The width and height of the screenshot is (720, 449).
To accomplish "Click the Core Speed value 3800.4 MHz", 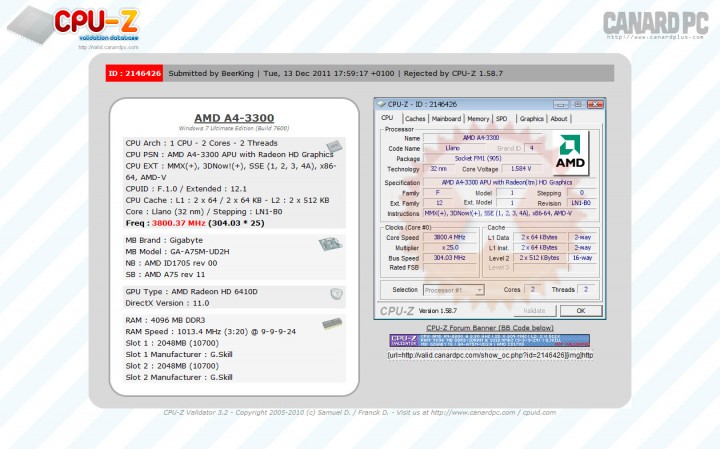I will pyautogui.click(x=450, y=237).
